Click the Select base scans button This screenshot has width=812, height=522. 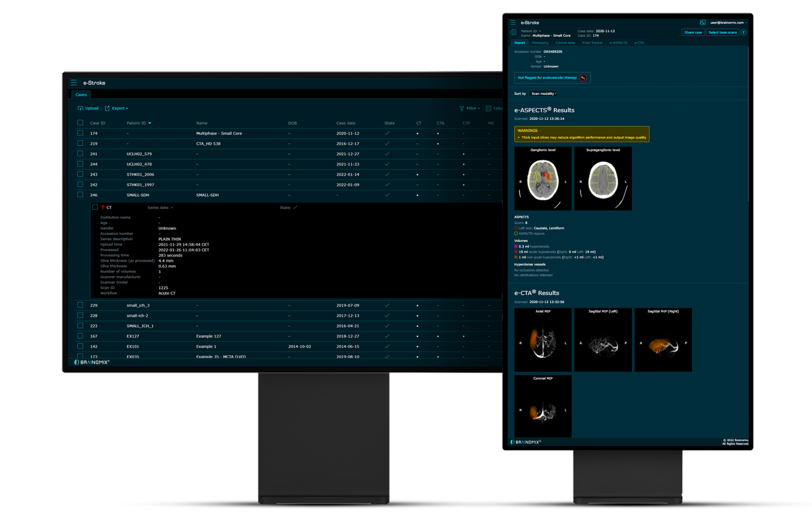(723, 32)
